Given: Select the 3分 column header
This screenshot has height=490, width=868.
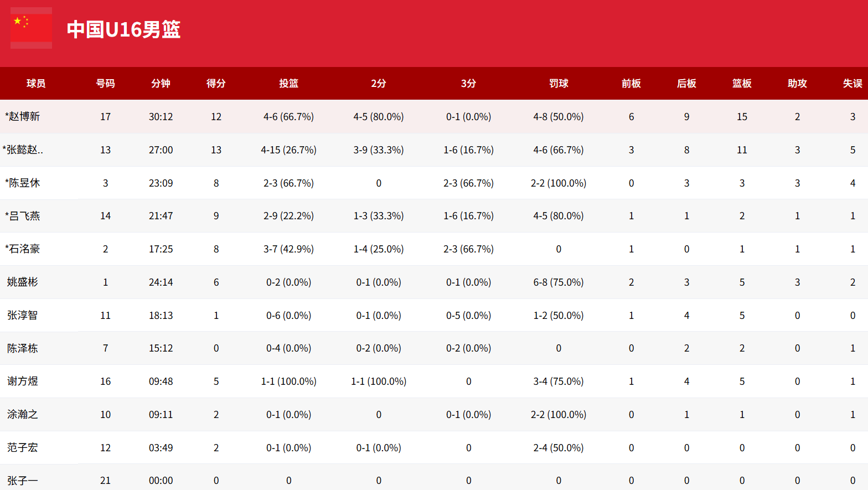Looking at the screenshot, I should (468, 84).
